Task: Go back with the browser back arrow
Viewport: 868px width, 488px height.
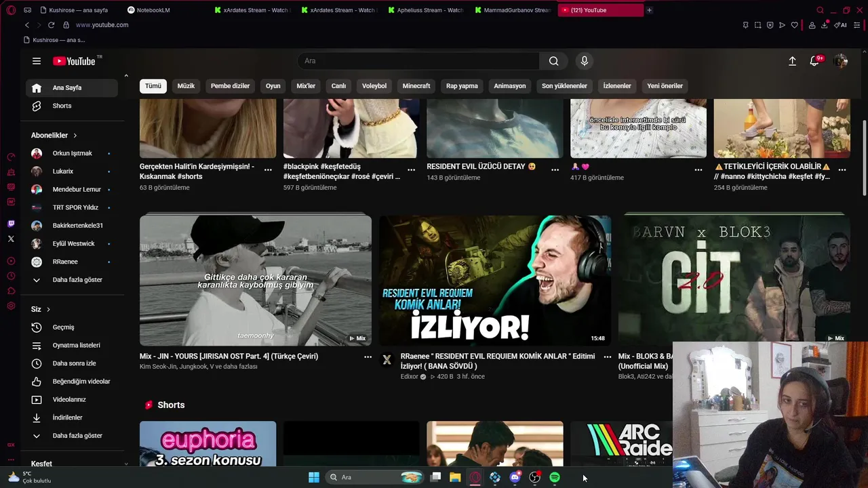Action: (26, 25)
